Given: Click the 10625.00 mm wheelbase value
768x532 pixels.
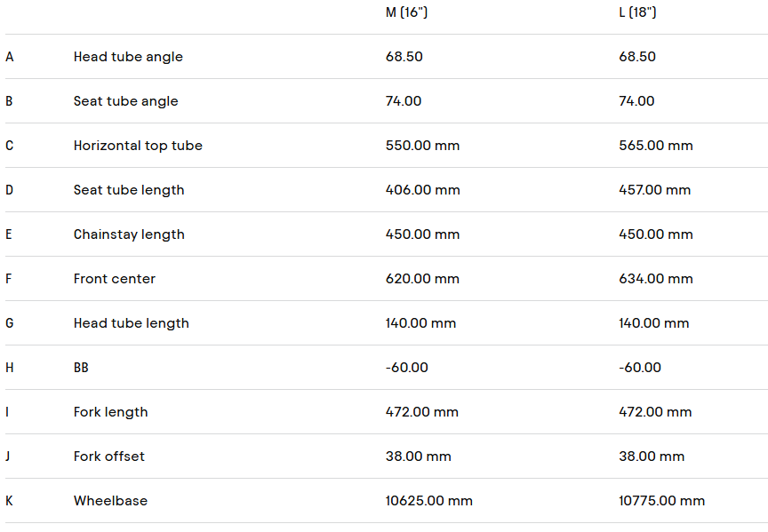Looking at the screenshot, I should click(x=428, y=501).
